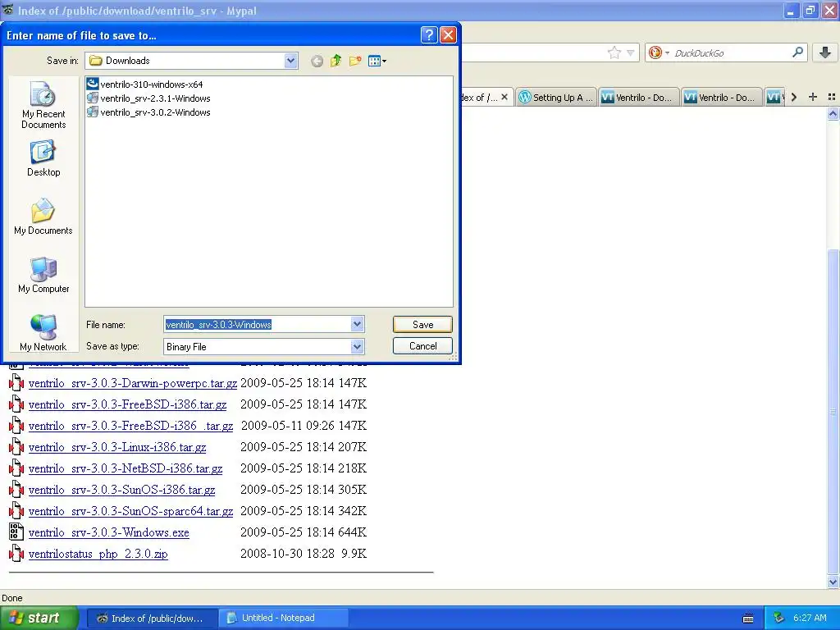Open ventrilo_srv-3.0.3-FreeBSD-i386.tar.gz link dated 05-25
Image resolution: width=840 pixels, height=630 pixels.
pyautogui.click(x=127, y=404)
